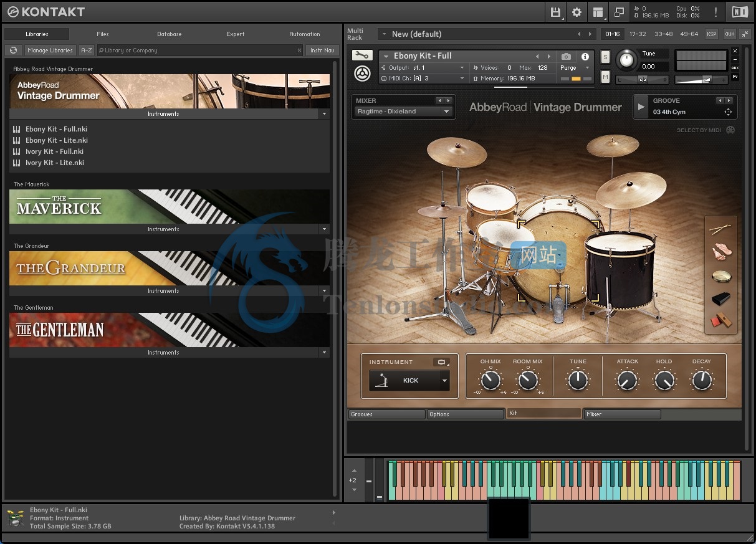756x544 pixels.
Task: Open the Purge dropdown menu
Action: (x=573, y=68)
